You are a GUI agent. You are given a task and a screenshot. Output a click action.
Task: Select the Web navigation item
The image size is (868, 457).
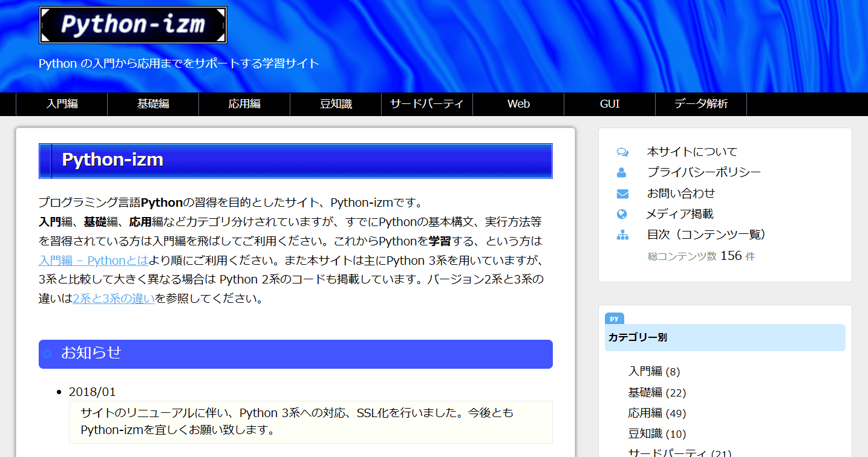click(518, 104)
